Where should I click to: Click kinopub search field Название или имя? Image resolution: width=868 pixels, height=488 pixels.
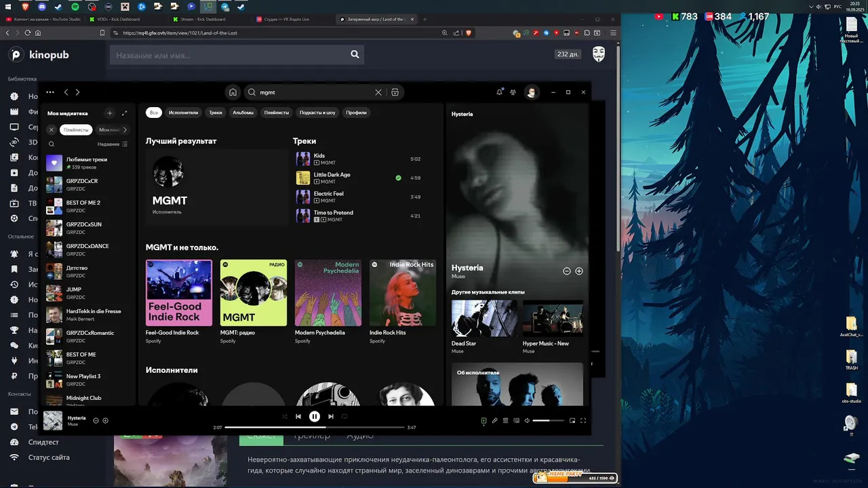[x=237, y=55]
